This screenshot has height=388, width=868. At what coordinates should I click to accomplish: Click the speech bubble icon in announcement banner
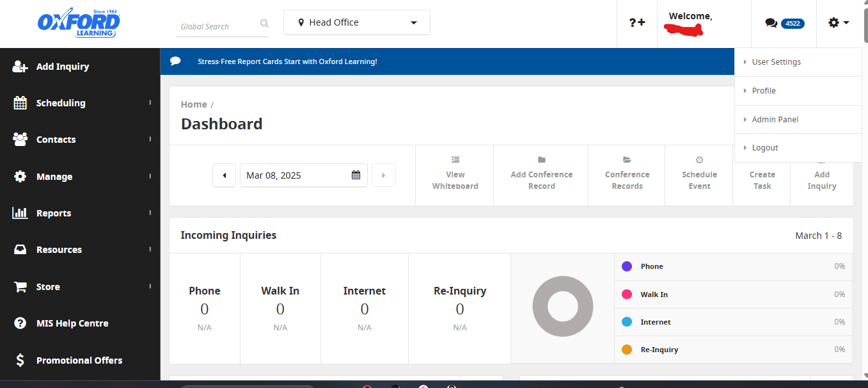pyautogui.click(x=175, y=61)
